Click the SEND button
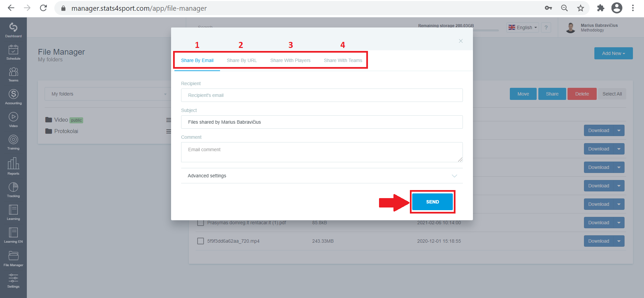The height and width of the screenshot is (298, 644). click(432, 202)
